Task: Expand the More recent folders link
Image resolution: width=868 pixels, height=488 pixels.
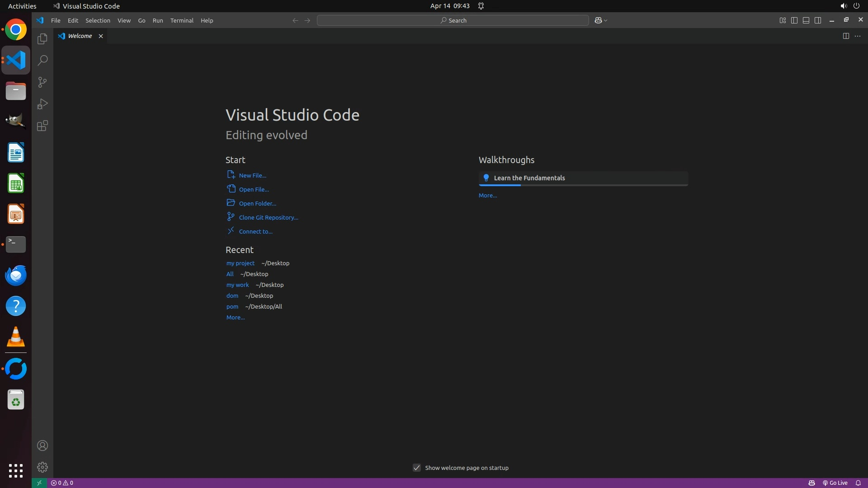Action: coord(236,318)
